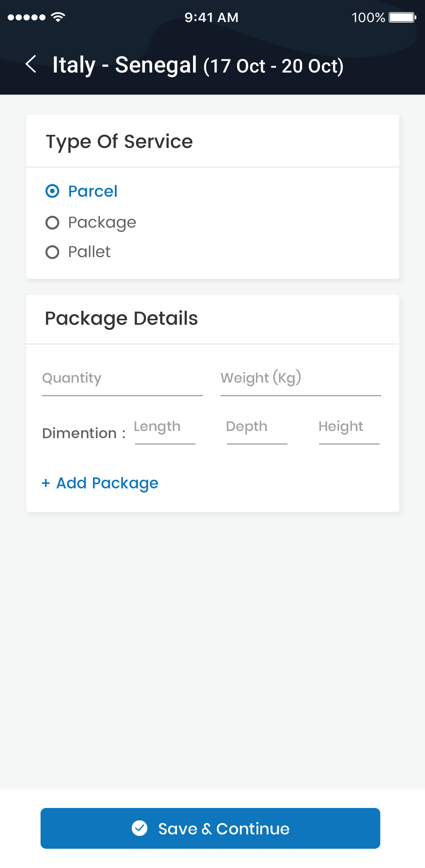
Task: Tap the Wi-Fi status icon
Action: click(58, 17)
